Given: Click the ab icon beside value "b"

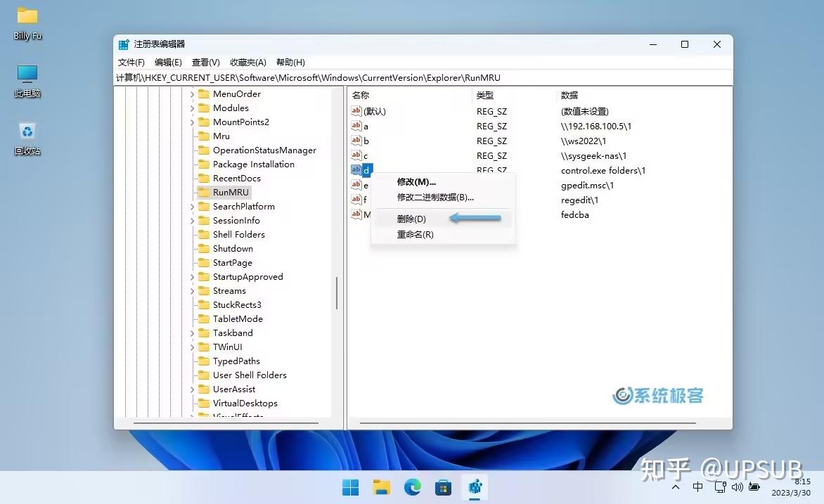Looking at the screenshot, I should tap(356, 141).
